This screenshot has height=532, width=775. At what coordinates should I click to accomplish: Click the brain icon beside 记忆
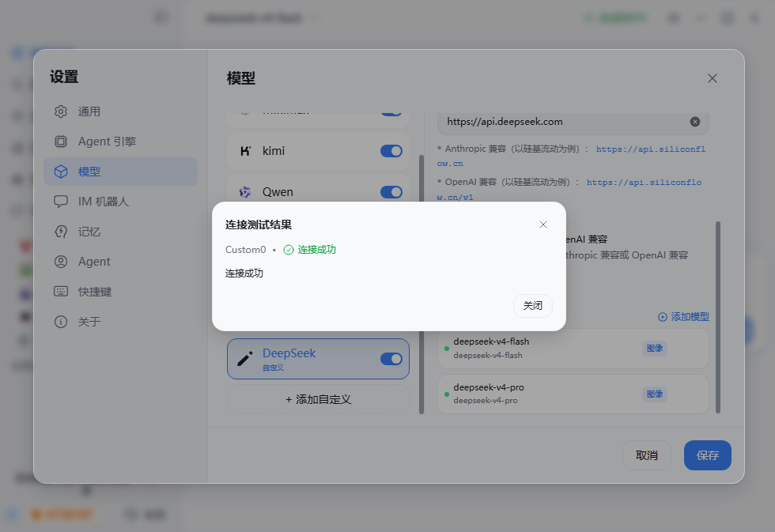[x=61, y=232]
